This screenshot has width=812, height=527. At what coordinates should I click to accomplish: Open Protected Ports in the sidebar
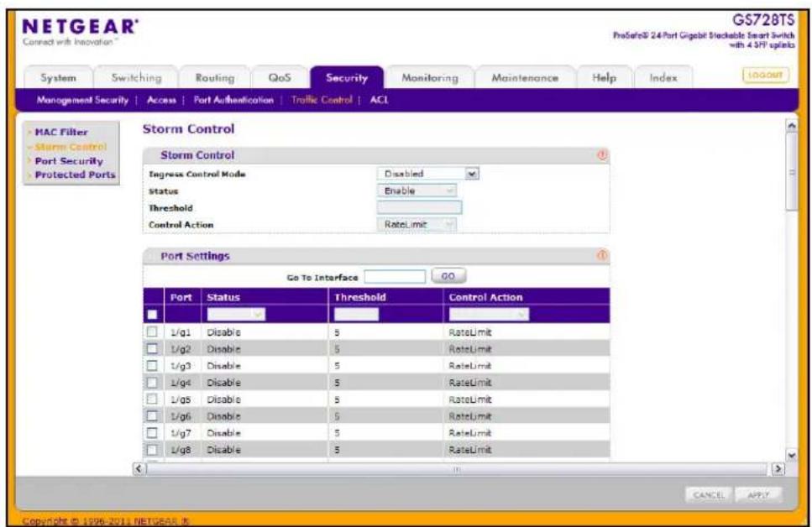pyautogui.click(x=75, y=175)
